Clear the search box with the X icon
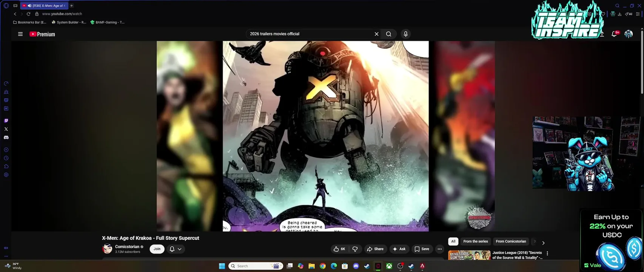The image size is (644, 272). (x=376, y=34)
